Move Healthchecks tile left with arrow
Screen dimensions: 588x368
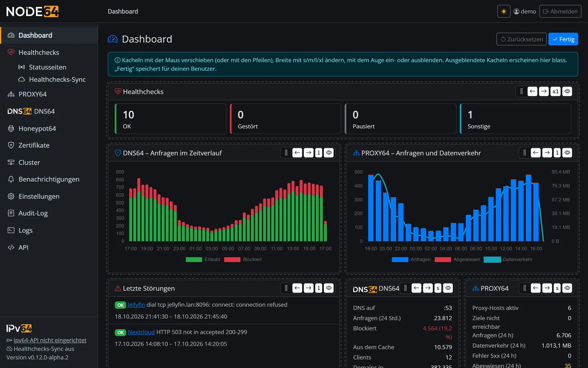(532, 91)
